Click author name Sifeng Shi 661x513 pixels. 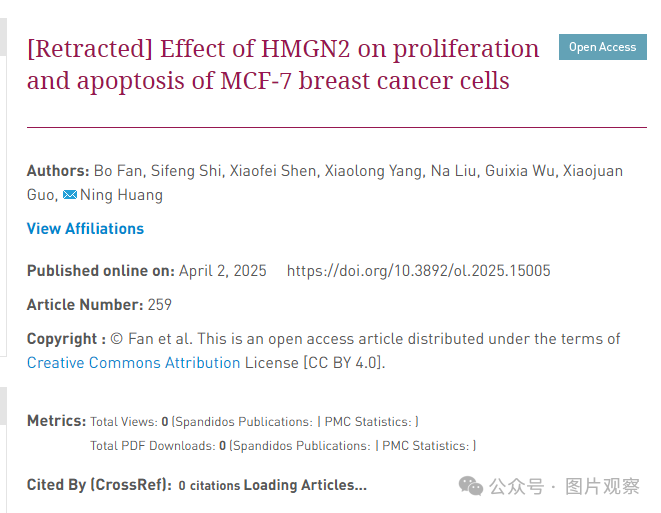186,171
